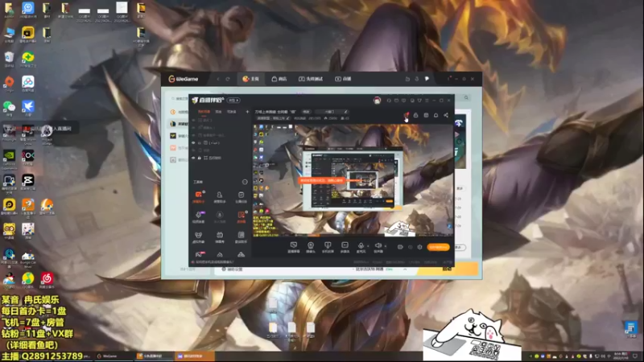
Task: Open WeChat desktop icon
Action: point(9,108)
